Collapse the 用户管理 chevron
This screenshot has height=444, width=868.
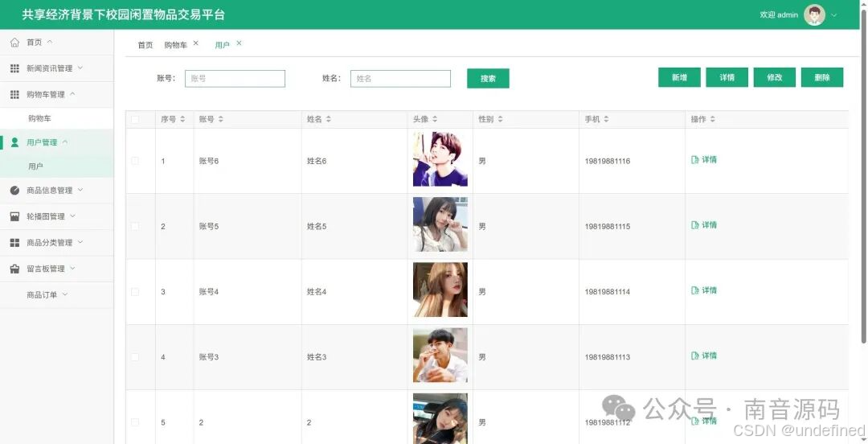point(65,142)
